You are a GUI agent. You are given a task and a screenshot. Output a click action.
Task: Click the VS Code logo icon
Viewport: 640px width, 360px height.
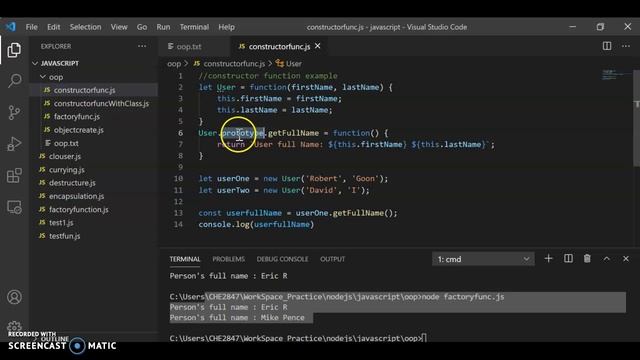coord(11,27)
